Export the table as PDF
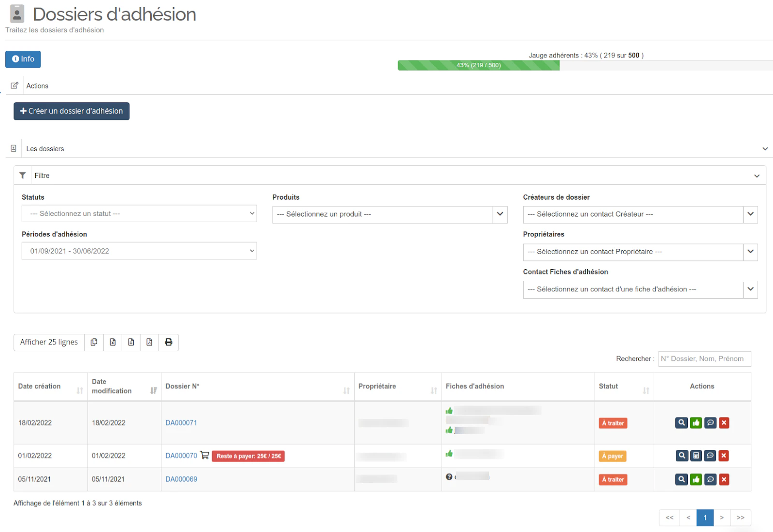The height and width of the screenshot is (532, 773). tap(149, 342)
